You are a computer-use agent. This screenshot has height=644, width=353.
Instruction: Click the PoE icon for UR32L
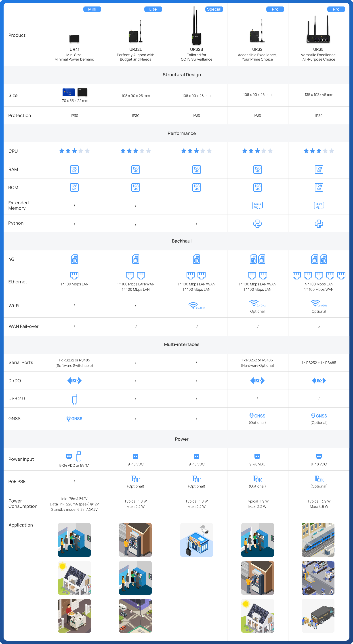[x=135, y=479]
